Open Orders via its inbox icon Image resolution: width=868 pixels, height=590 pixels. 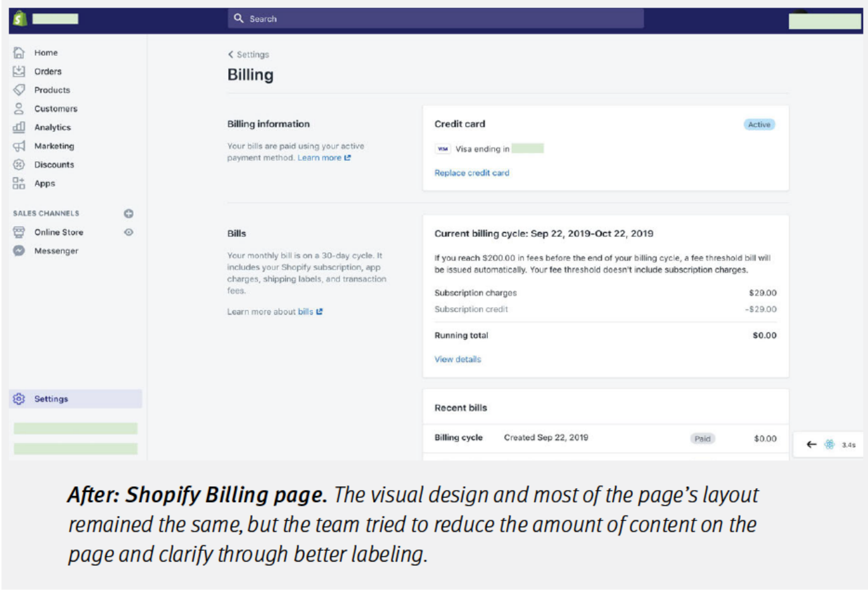tap(19, 71)
